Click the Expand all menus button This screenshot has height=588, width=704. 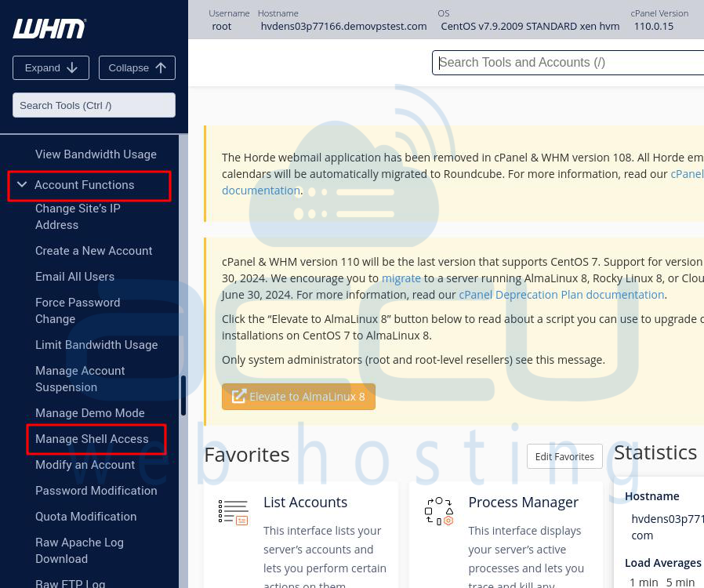click(x=51, y=67)
